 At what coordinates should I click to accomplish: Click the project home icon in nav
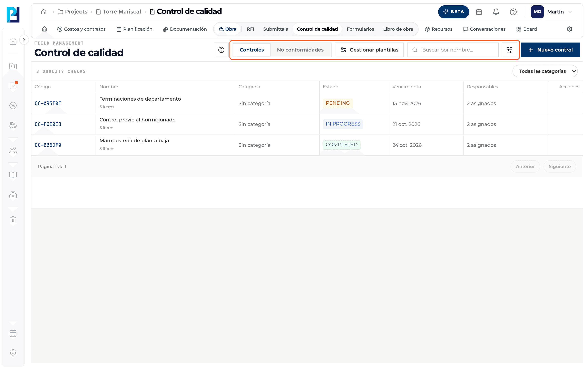(x=45, y=29)
